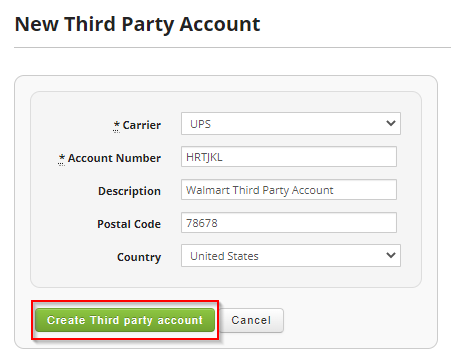451x361 pixels.
Task: Select the Postal Code input box
Action: (x=289, y=222)
